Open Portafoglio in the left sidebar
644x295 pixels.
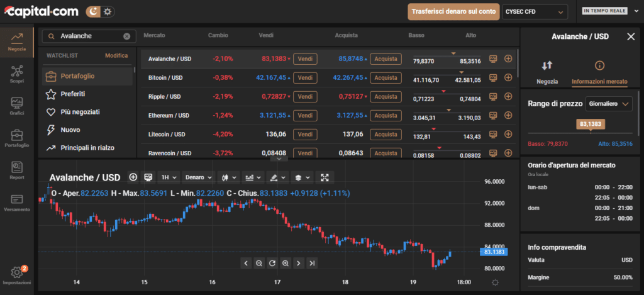(x=17, y=138)
